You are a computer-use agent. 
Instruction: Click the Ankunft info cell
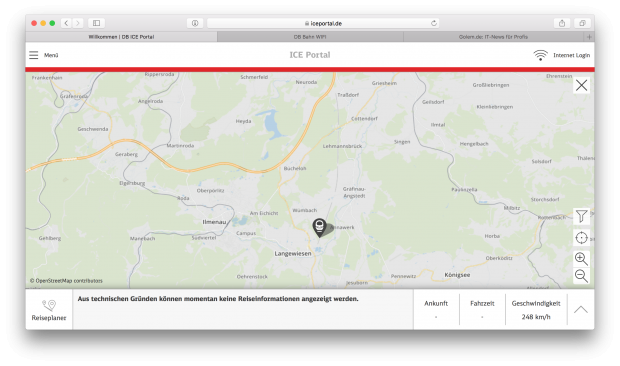(x=436, y=309)
